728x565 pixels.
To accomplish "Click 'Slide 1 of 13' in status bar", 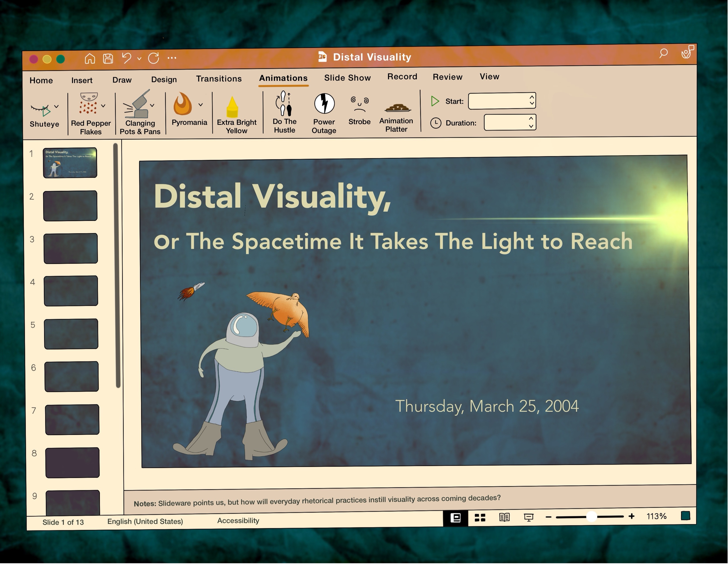I will tap(63, 522).
